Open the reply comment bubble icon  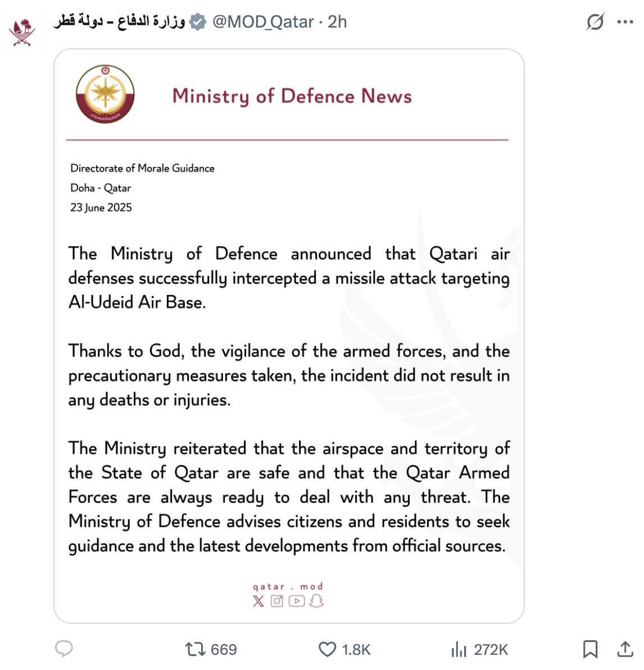(64, 649)
